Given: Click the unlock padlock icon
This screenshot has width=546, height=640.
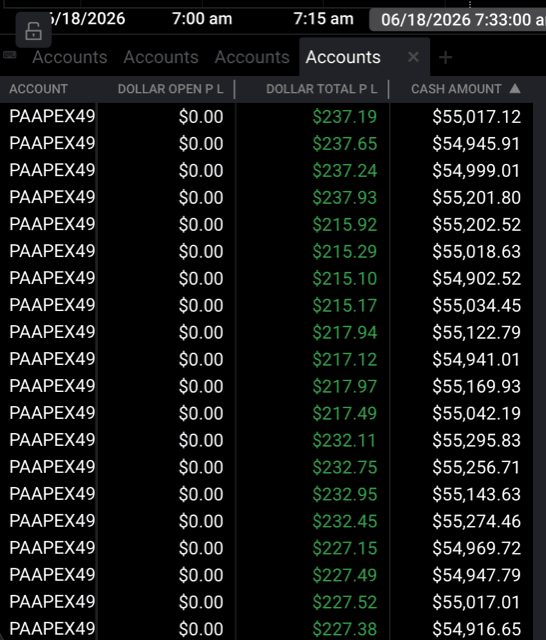Looking at the screenshot, I should (33, 31).
